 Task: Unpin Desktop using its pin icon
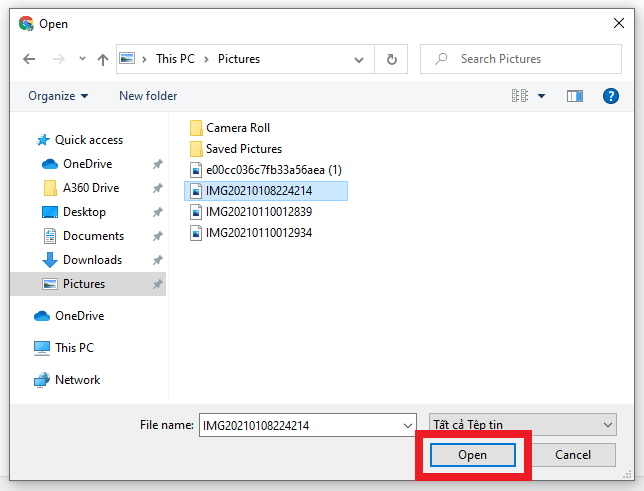pyautogui.click(x=157, y=212)
